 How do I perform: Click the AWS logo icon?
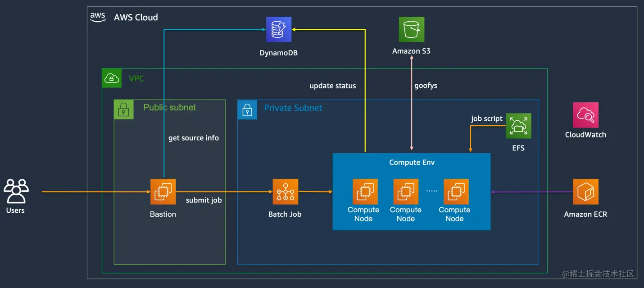click(98, 17)
